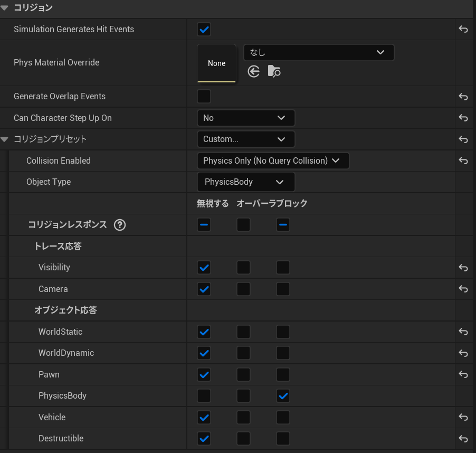Viewport: 476px width, 453px height.
Task: Set Camera response to Overlap
Action: [x=243, y=289]
